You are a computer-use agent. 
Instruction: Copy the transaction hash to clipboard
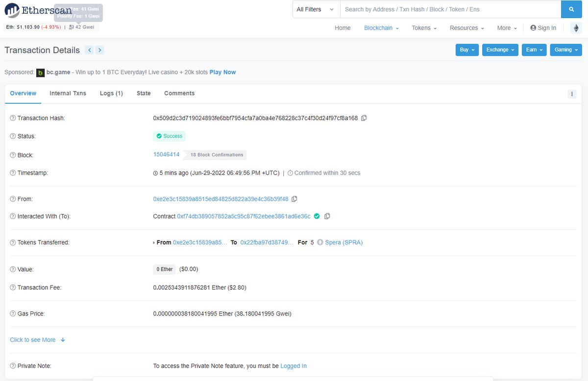coord(364,118)
